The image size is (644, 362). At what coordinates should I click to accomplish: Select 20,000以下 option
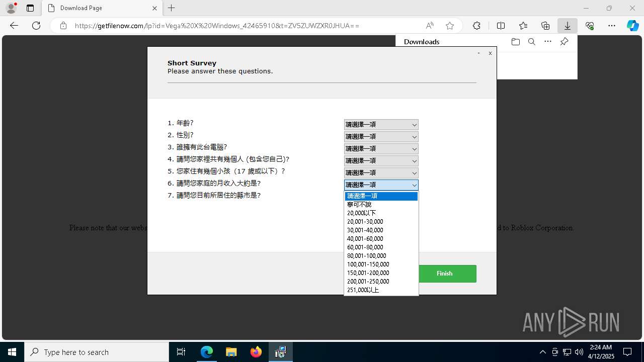(x=381, y=213)
